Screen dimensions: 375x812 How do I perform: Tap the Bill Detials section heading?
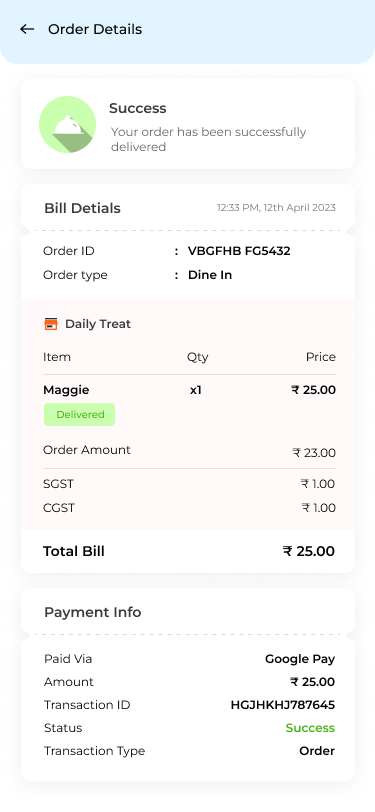click(x=82, y=208)
